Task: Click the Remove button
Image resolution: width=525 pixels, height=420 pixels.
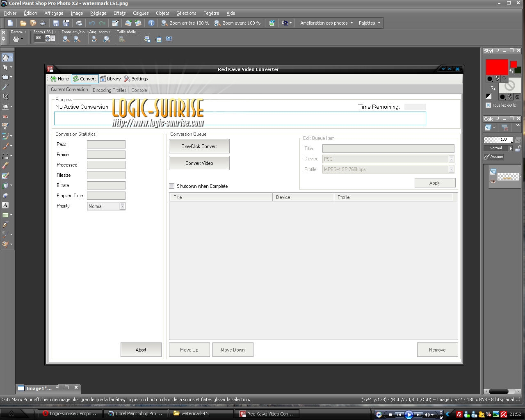Action: pos(438,350)
